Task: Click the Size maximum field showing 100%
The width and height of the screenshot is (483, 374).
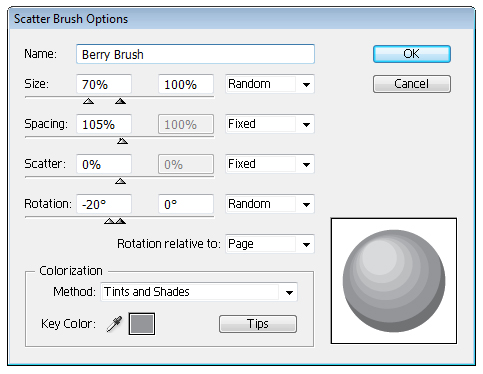Action: [186, 84]
